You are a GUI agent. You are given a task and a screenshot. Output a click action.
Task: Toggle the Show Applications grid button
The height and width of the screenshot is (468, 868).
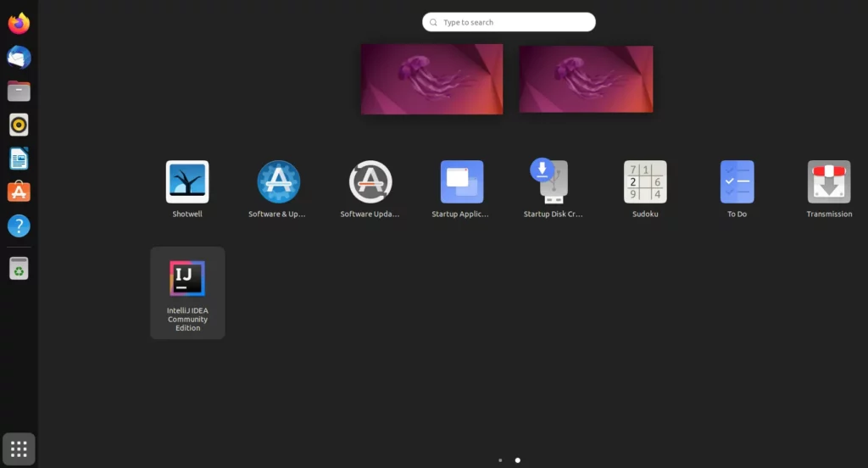19,449
